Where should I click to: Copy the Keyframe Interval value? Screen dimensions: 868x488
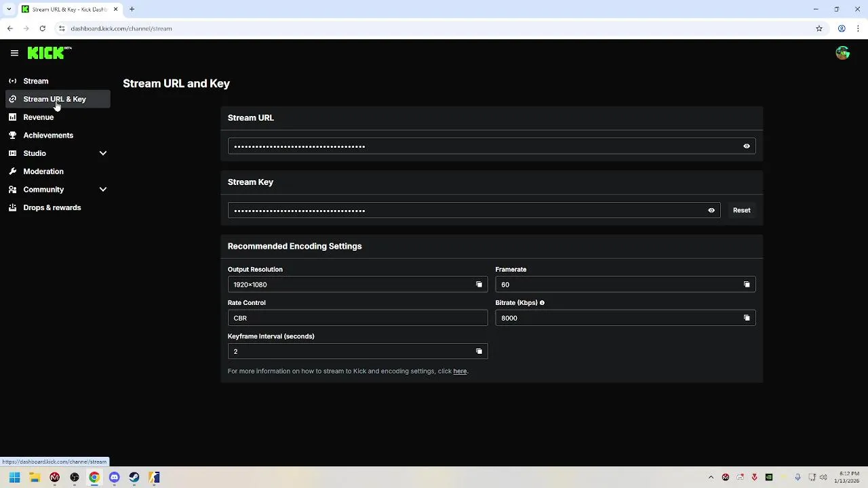pyautogui.click(x=479, y=351)
